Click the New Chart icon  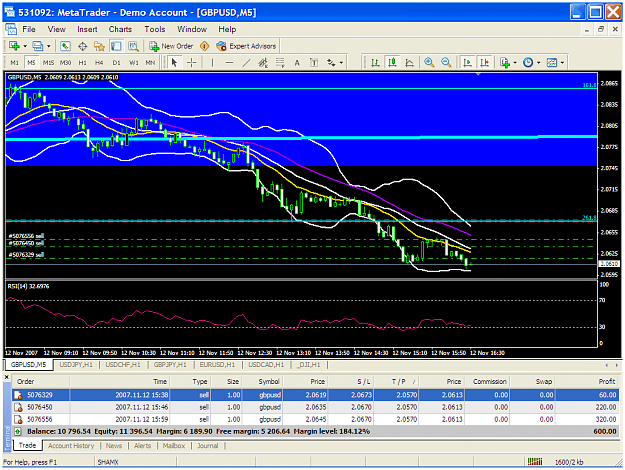[14, 46]
